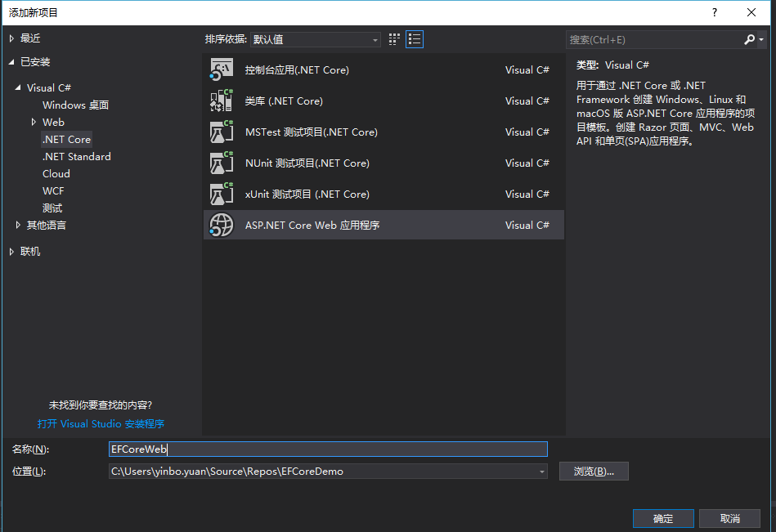Switch to small icons grid view
Image resolution: width=776 pixels, height=532 pixels.
394,39
